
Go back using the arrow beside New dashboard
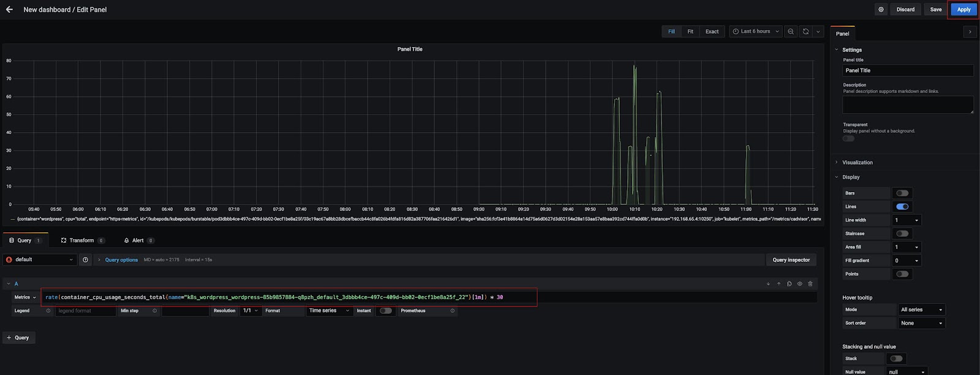click(9, 10)
